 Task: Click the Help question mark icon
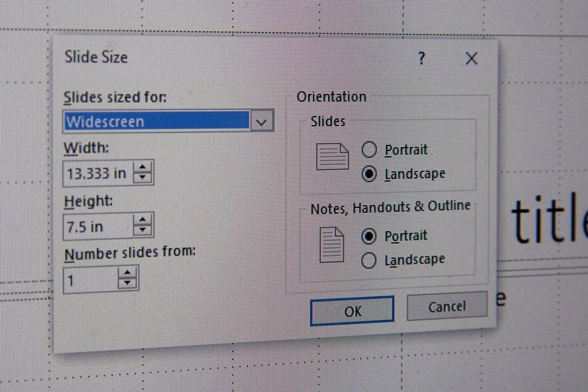pos(421,59)
